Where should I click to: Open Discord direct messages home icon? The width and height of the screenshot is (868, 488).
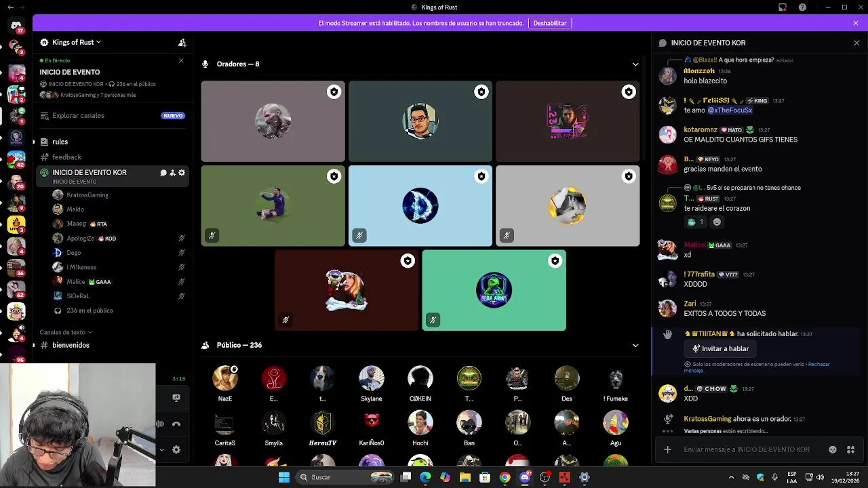point(16,26)
